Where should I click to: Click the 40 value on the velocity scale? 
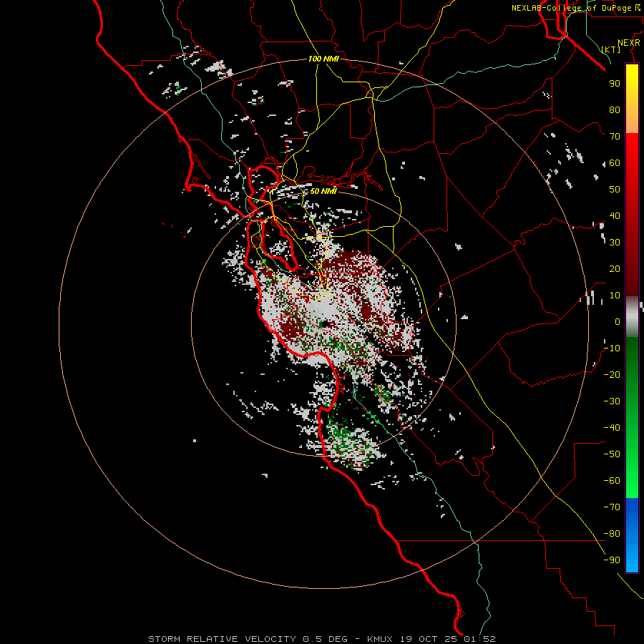tap(615, 216)
